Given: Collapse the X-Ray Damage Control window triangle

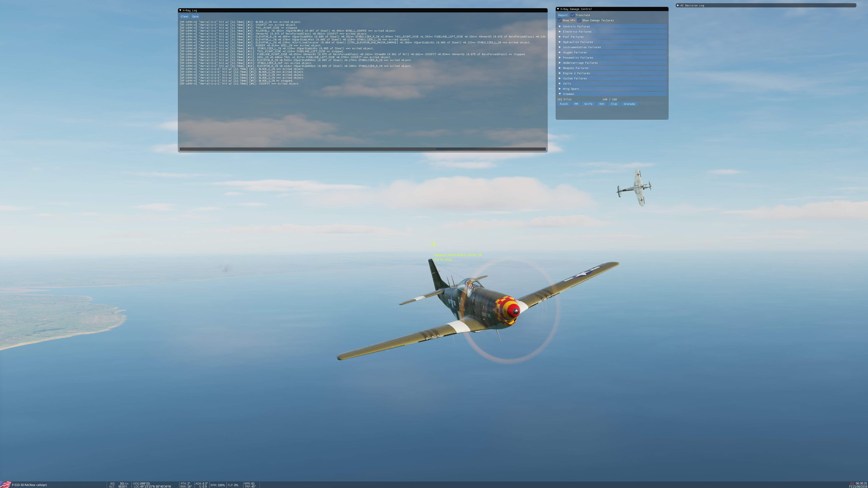Looking at the screenshot, I should pyautogui.click(x=558, y=9).
